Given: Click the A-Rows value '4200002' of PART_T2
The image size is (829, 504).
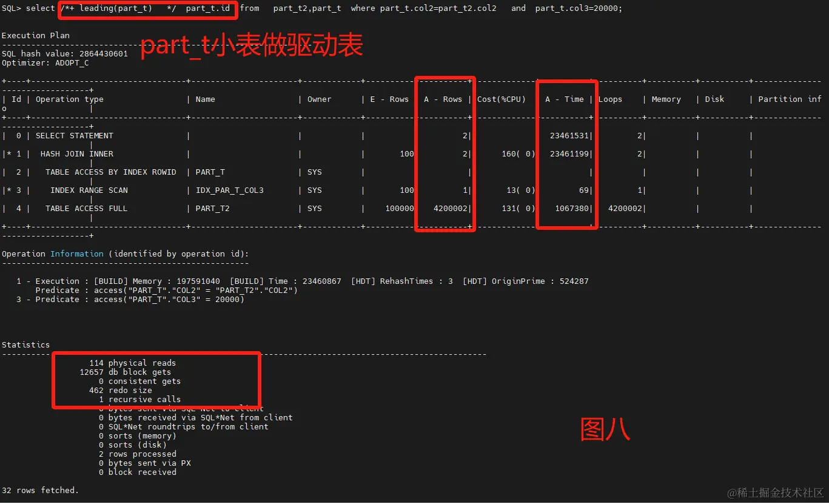Looking at the screenshot, I should point(451,209).
